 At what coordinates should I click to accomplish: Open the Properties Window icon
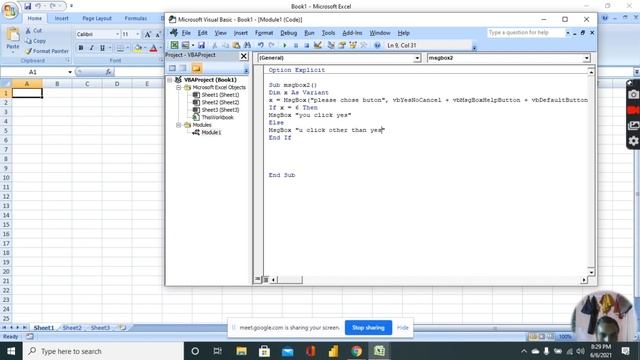point(342,45)
